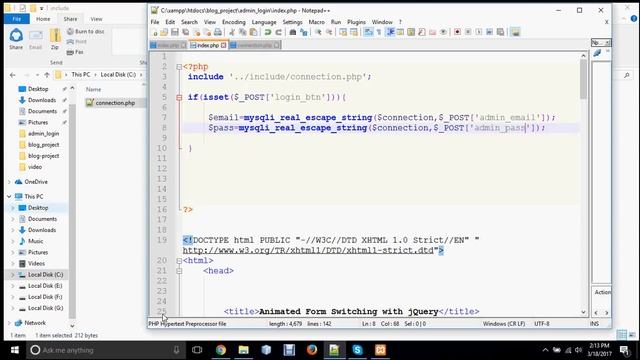This screenshot has height=360, width=640.
Task: Expand the Network tree node
Action: [x=9, y=323]
